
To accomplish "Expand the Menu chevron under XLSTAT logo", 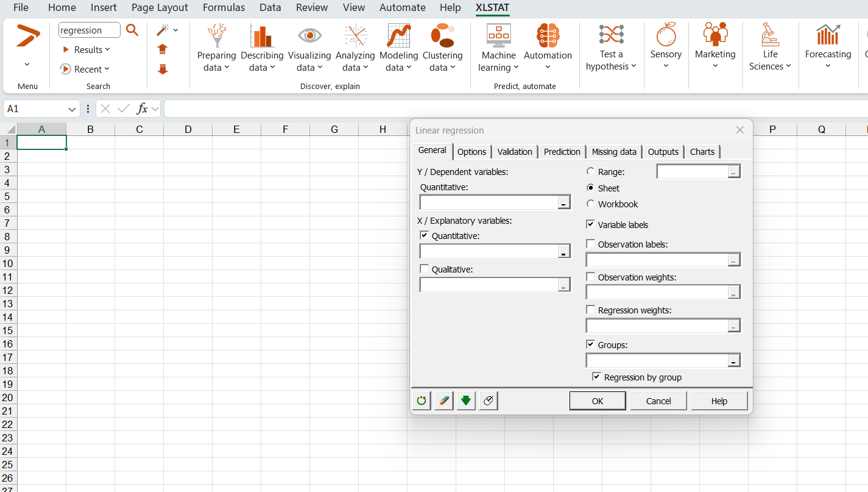I will click(x=27, y=64).
